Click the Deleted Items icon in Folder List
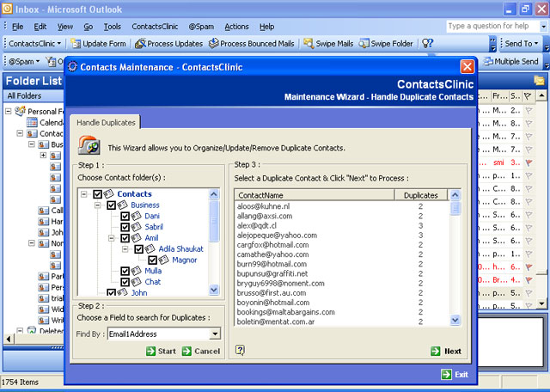The width and height of the screenshot is (550, 392). coord(32,330)
